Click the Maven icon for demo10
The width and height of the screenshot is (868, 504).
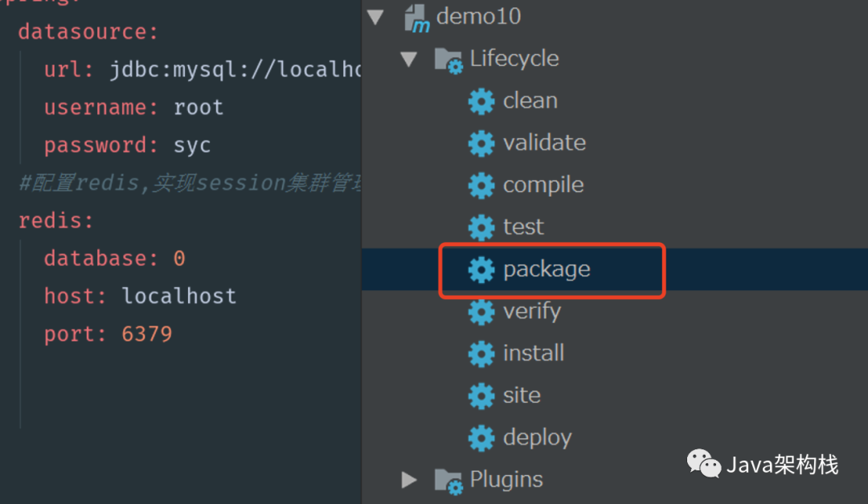(417, 17)
